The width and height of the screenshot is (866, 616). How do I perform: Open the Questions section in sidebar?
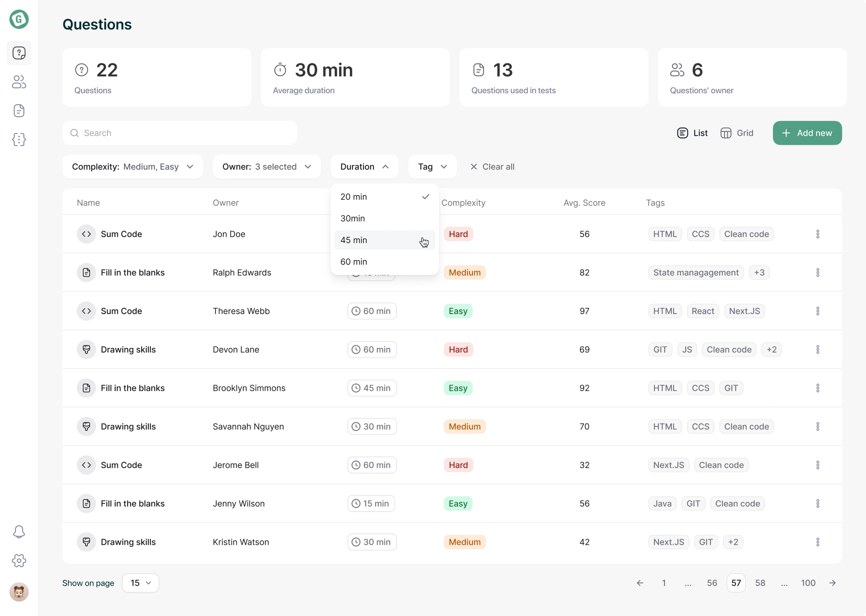[19, 53]
